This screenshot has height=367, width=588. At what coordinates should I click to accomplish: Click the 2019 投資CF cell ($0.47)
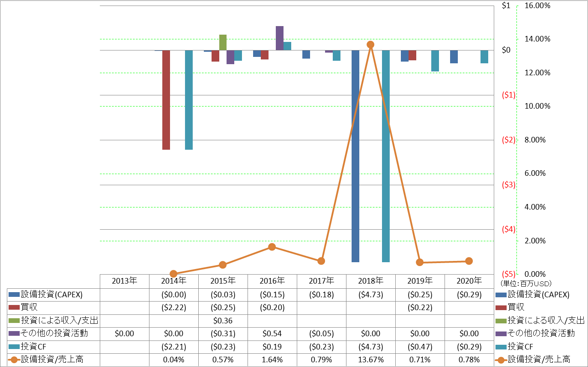point(420,346)
